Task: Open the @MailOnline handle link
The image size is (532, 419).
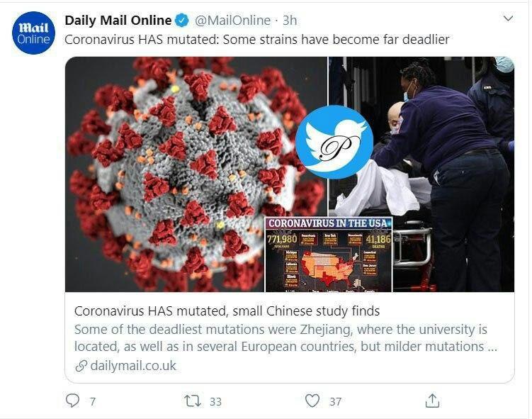Action: (233, 21)
